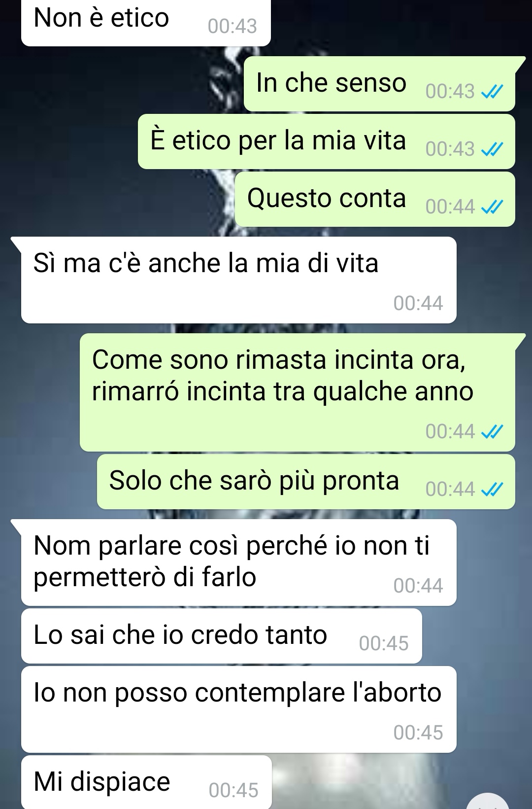Tap the 'Solo che sarò più pronta' bubble
532x809 pixels.
[x=306, y=482]
